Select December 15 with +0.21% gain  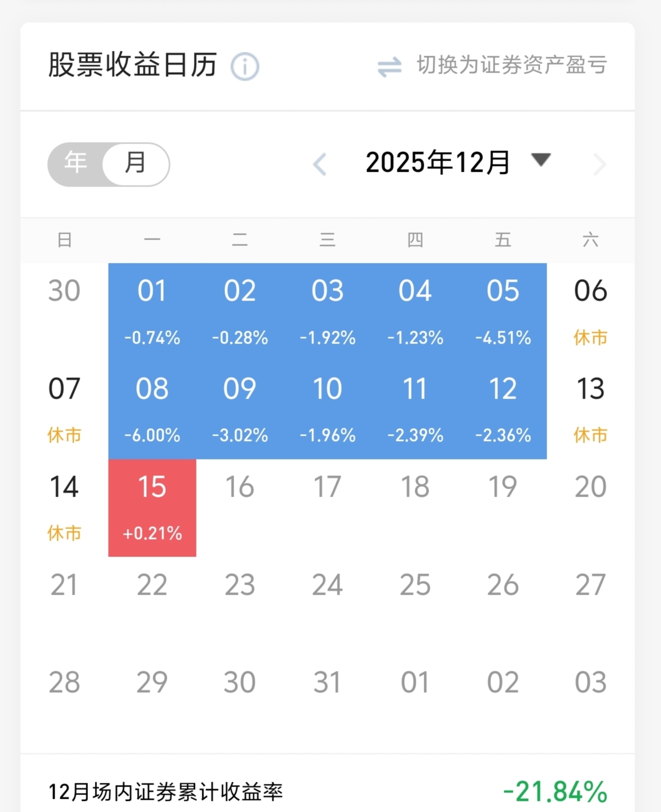(152, 507)
